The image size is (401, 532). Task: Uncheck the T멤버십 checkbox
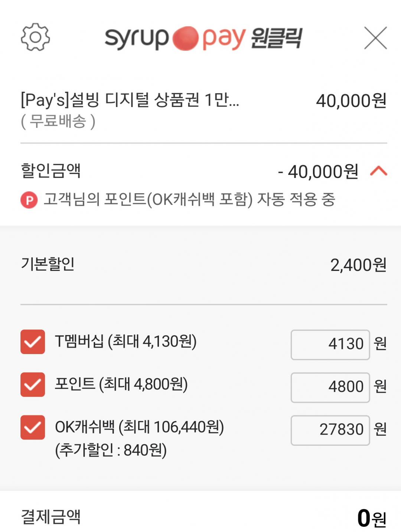33,342
